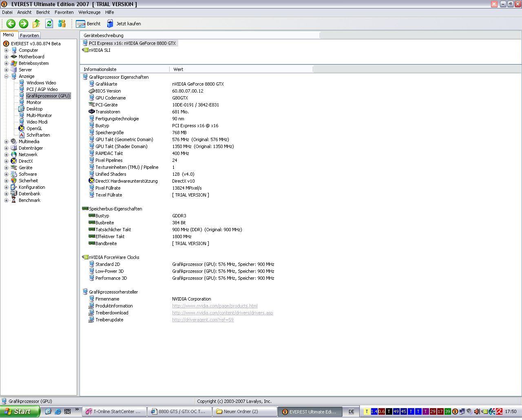
Task: Click the Konfiguration icon in the tree
Action: pyautogui.click(x=13, y=187)
